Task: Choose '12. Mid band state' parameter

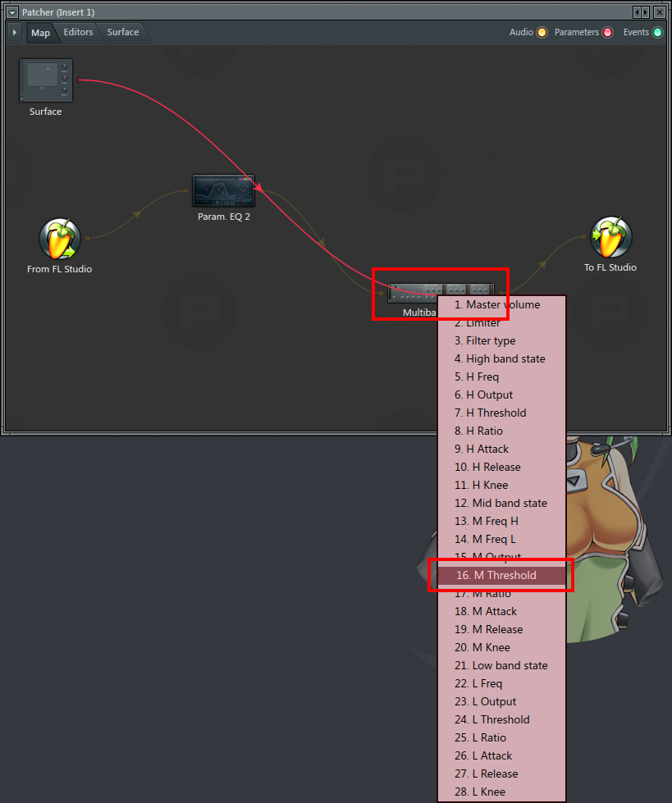Action: [502, 503]
